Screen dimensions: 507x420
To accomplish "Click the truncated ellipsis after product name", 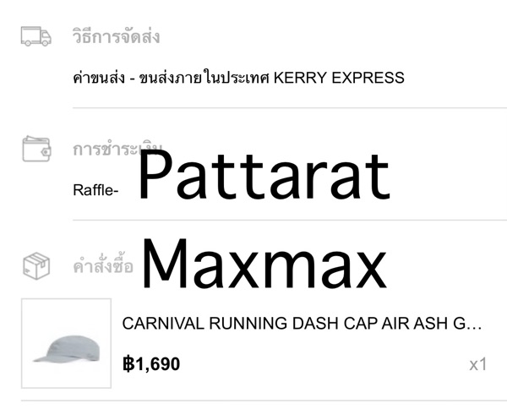I will (474, 324).
